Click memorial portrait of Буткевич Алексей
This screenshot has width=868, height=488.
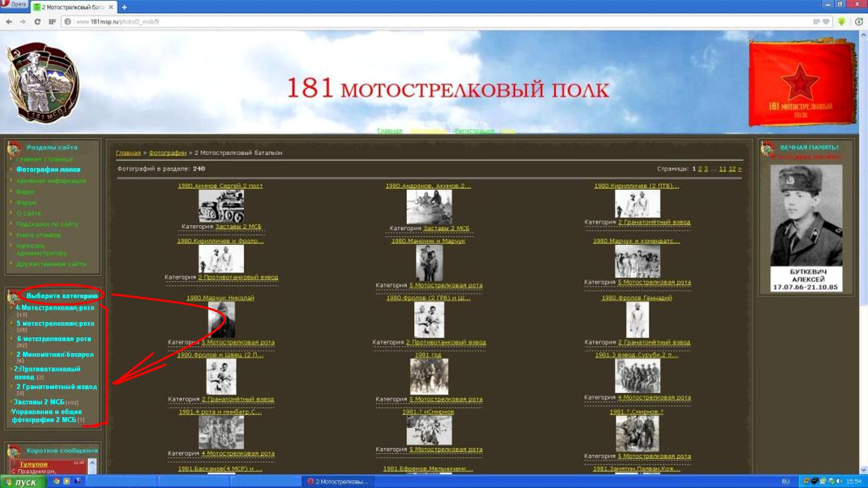point(806,214)
